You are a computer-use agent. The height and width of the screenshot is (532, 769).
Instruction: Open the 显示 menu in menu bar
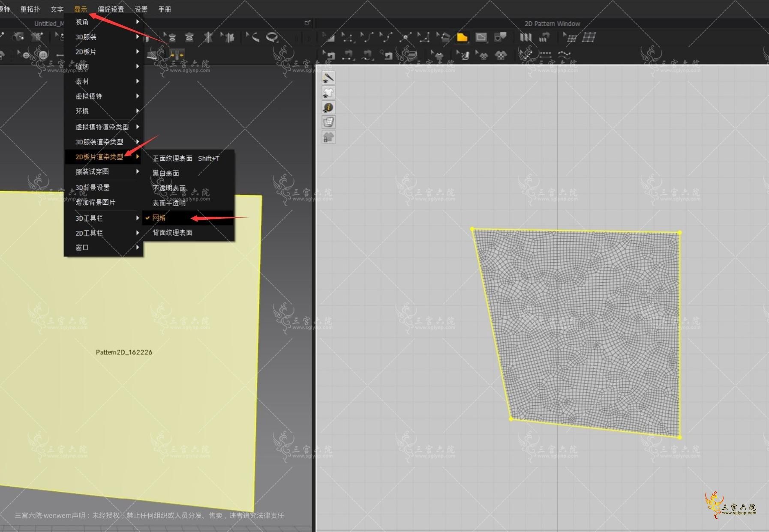[x=80, y=9]
